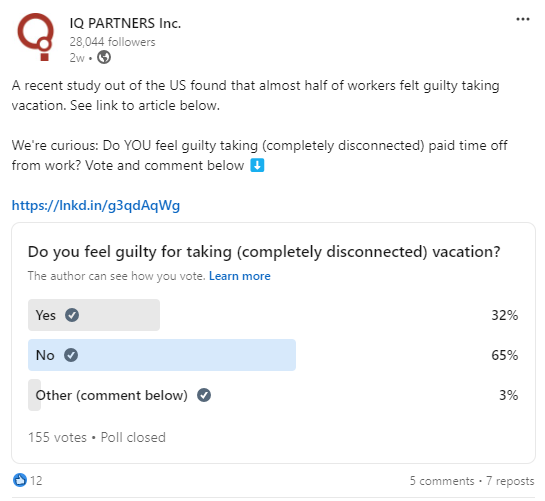Open the lnkd.in/g3qdAqWg article link

pyautogui.click(x=96, y=205)
